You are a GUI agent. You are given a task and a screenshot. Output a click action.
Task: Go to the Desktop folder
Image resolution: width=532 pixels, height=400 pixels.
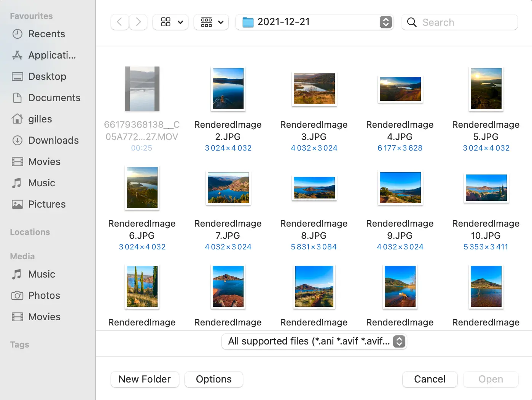pyautogui.click(x=47, y=76)
